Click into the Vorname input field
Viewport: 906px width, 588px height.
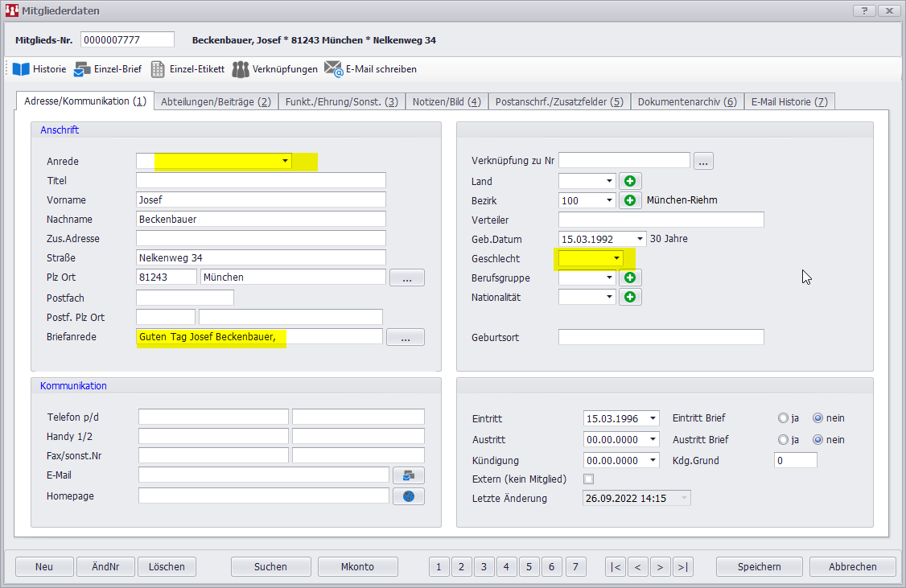[261, 199]
